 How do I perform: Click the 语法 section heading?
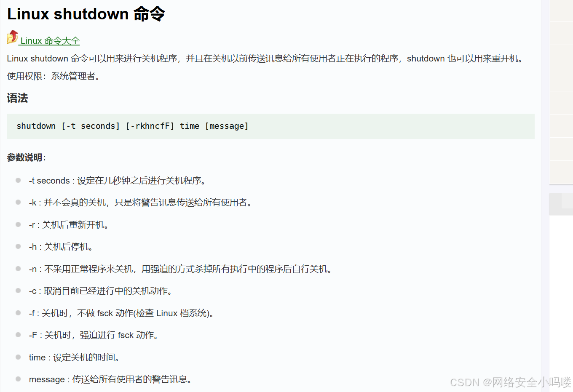[x=17, y=98]
